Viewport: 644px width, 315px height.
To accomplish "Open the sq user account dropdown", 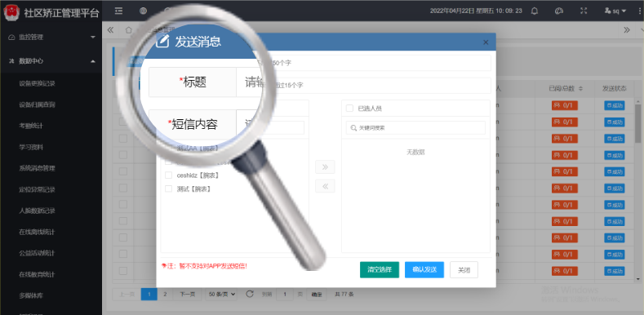I will point(615,11).
